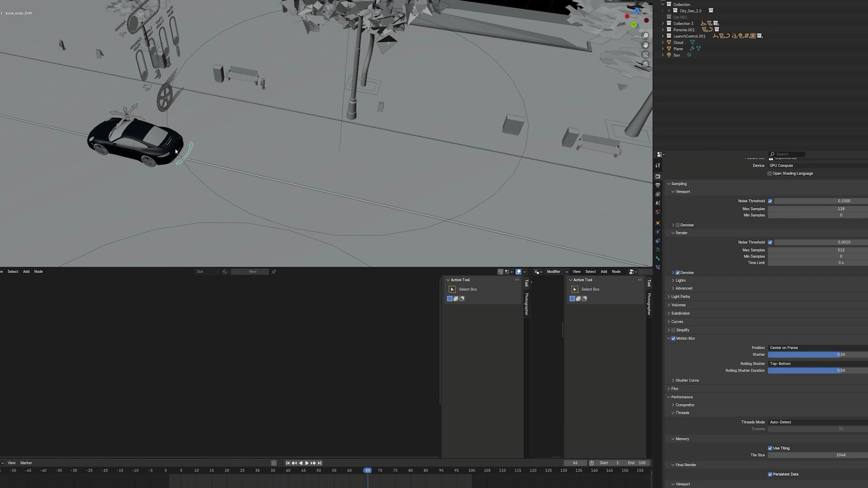This screenshot has width=868, height=488.
Task: Expand the Porsche.001 collection in outliner
Action: coord(663,30)
